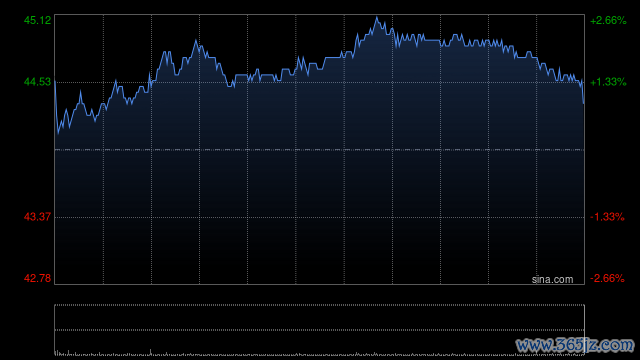Screen dimensions: 640x360
Task: Click the green 44.53 price label
Action: point(38,82)
